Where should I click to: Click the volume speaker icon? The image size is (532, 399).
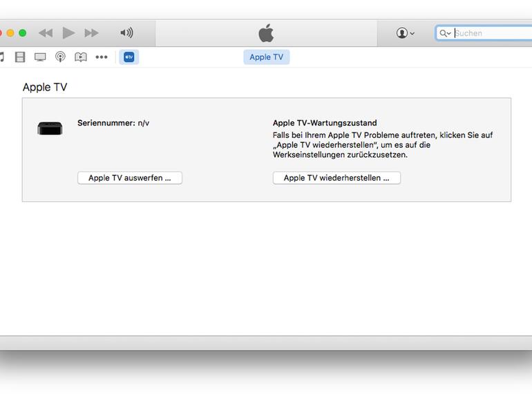click(x=126, y=33)
